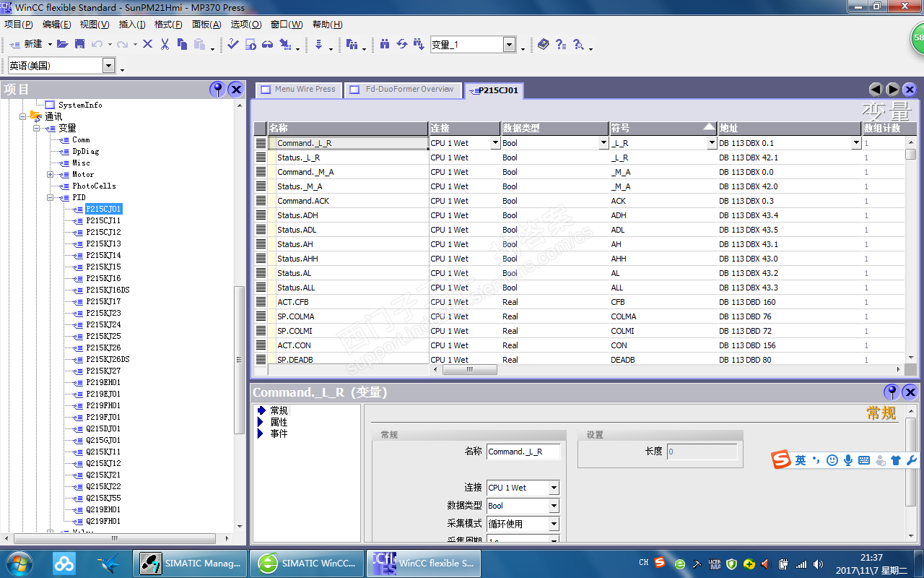Go to next editor tab with right arrow
The width and height of the screenshot is (924, 578).
tap(893, 89)
